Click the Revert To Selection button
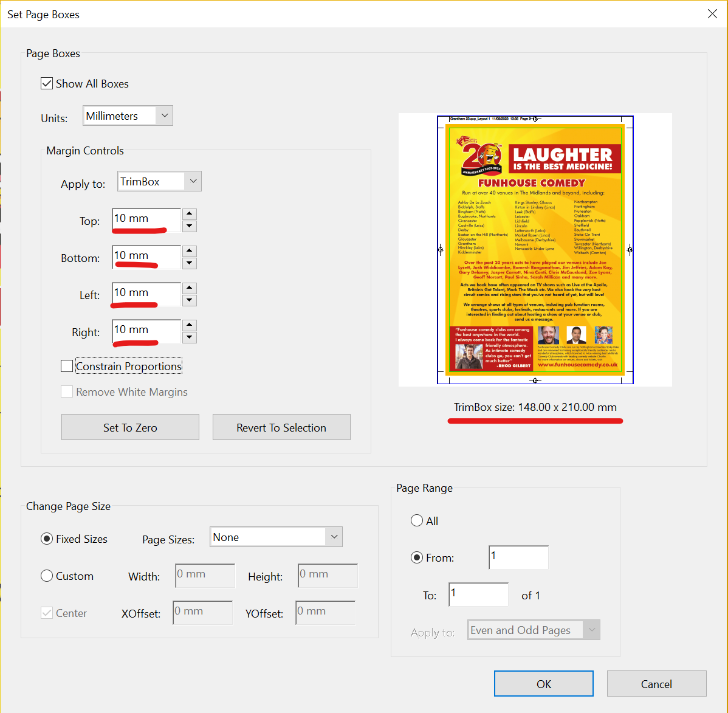The height and width of the screenshot is (713, 728). click(281, 427)
